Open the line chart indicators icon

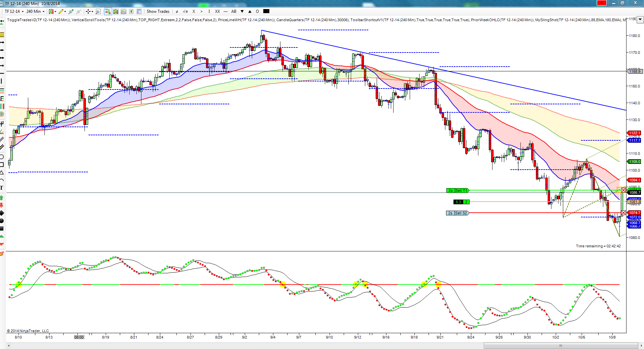[x=124, y=11]
